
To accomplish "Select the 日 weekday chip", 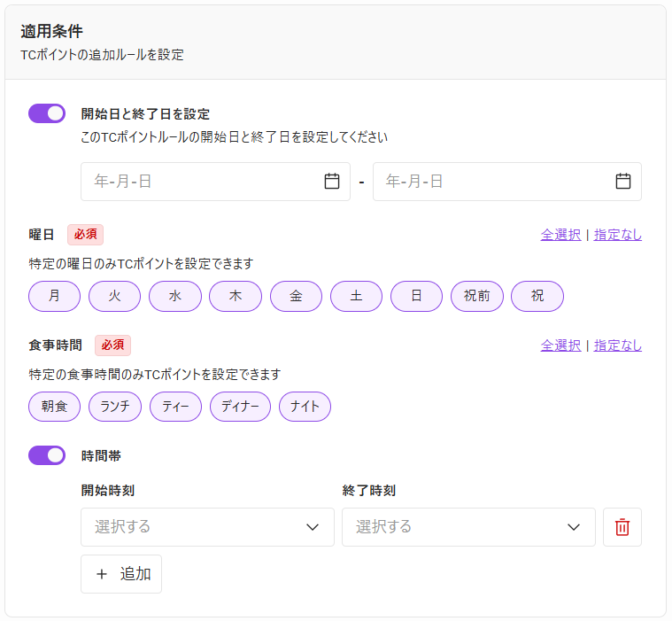I will (x=417, y=296).
